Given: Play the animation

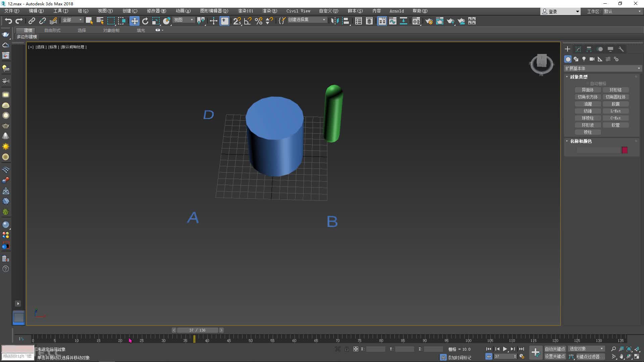Looking at the screenshot, I should tap(505, 349).
